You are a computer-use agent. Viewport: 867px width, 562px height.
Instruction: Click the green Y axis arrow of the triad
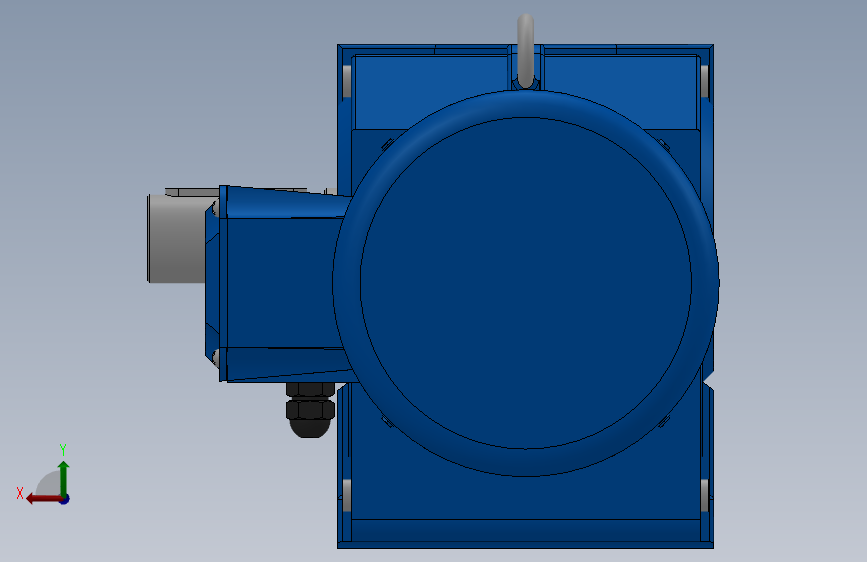(x=64, y=477)
